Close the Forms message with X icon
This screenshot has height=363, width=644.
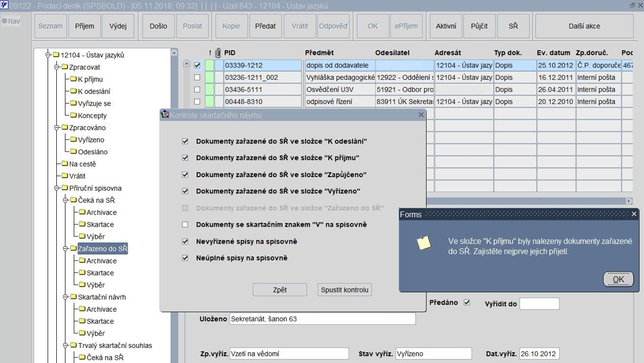tap(634, 214)
